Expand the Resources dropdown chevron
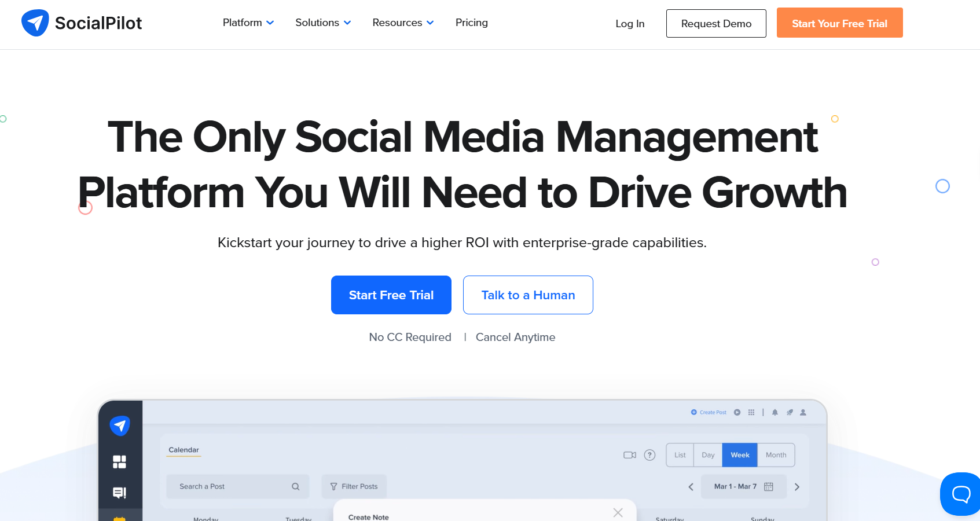 click(x=430, y=23)
